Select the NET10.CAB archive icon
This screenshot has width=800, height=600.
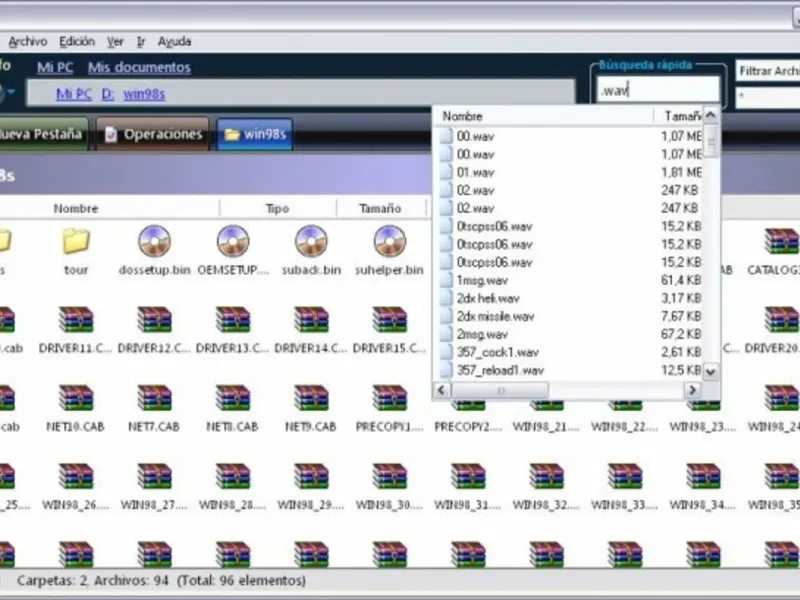pyautogui.click(x=76, y=398)
